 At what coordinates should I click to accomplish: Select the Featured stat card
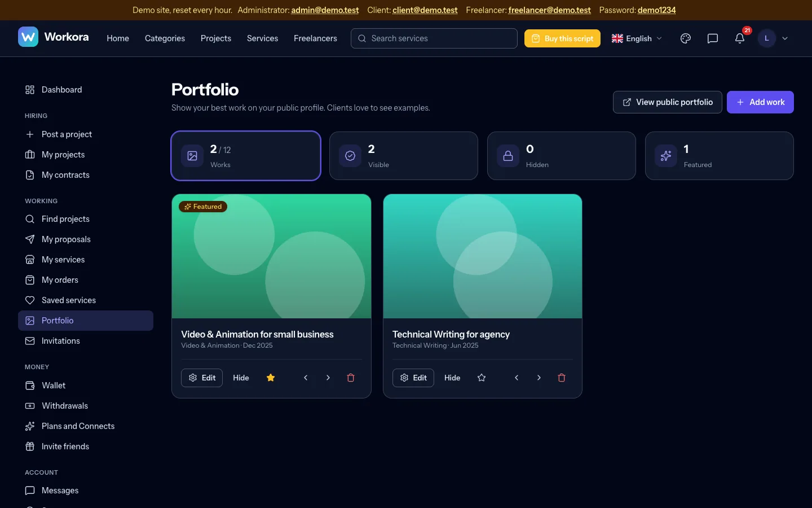pos(720,156)
